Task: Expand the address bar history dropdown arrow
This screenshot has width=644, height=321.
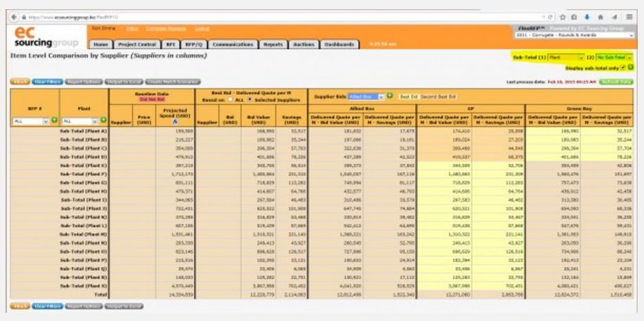Action: (544, 18)
